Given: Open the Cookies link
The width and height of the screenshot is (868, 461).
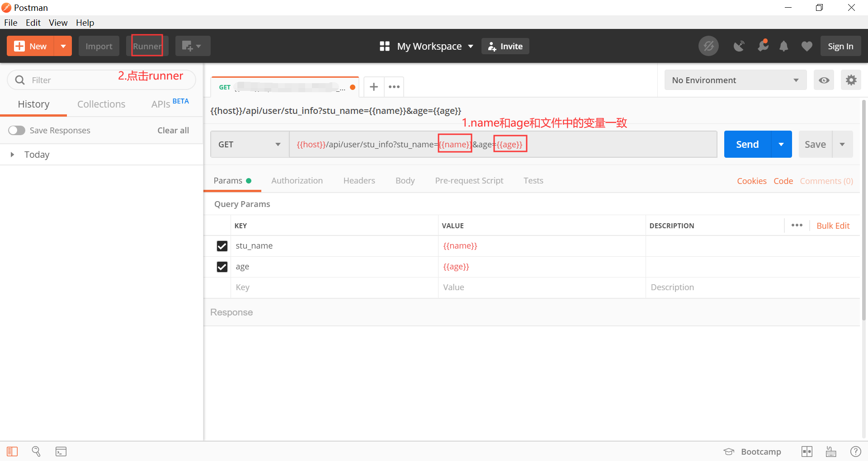Looking at the screenshot, I should [x=752, y=181].
